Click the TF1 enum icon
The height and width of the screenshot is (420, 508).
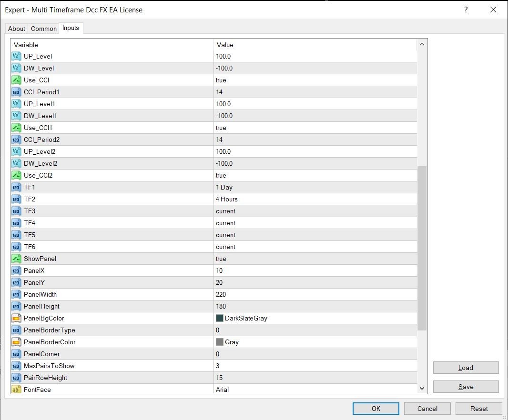[16, 187]
